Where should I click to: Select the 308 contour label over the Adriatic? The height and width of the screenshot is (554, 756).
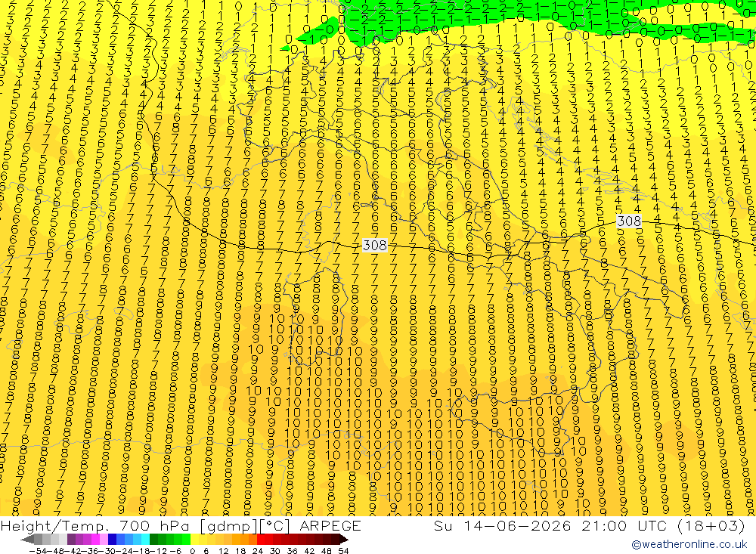629,221
